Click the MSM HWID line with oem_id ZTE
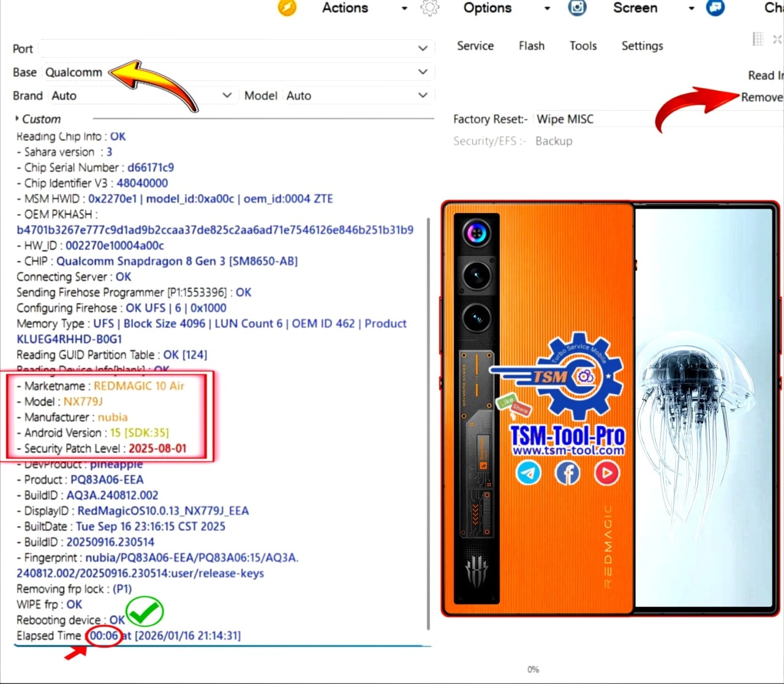784x684 pixels. [x=175, y=199]
